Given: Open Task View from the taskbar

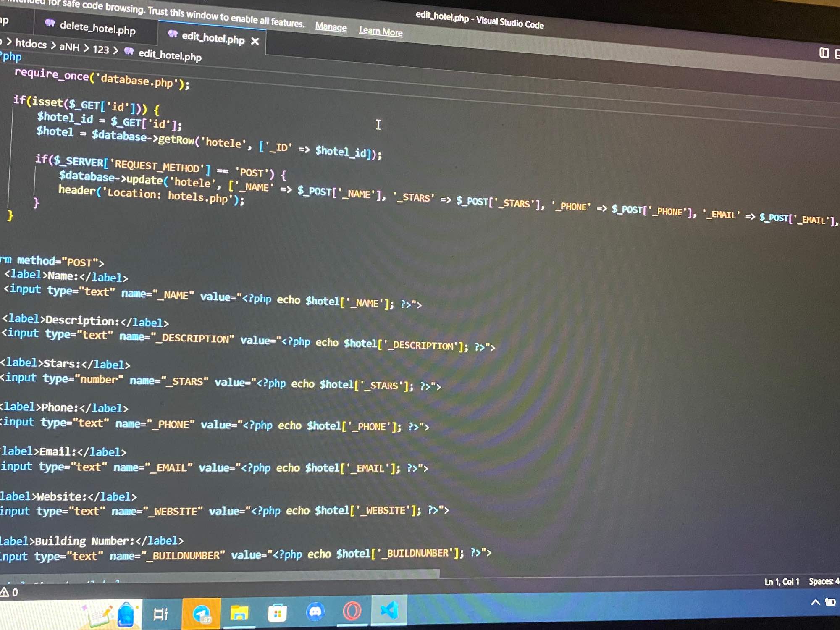Looking at the screenshot, I should click(161, 614).
